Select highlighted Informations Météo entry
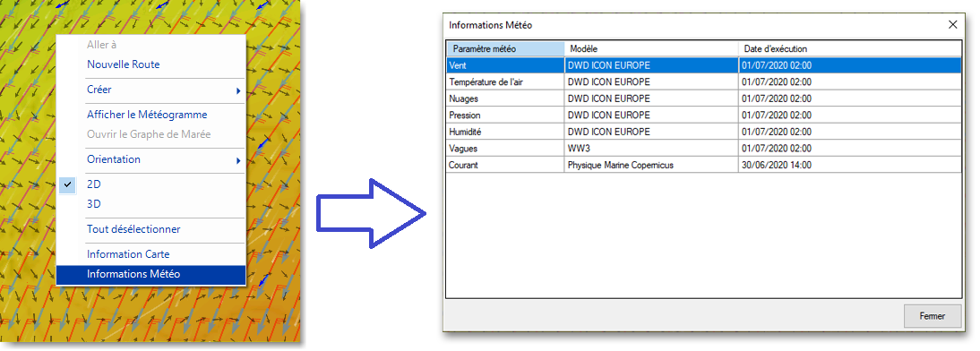Image resolution: width=980 pixels, height=351 pixels. [x=150, y=274]
